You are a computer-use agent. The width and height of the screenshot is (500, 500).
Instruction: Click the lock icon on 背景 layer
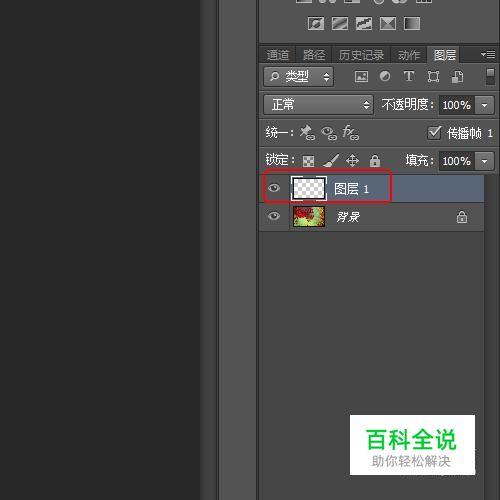[x=462, y=217]
